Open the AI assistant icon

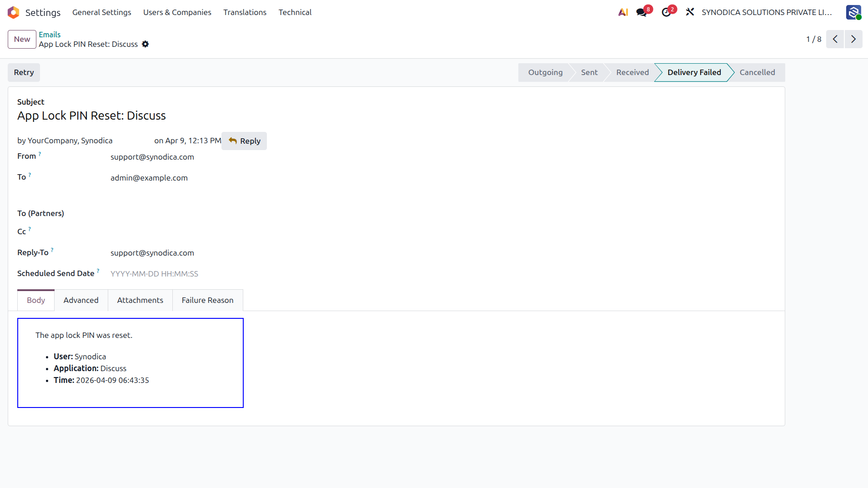(623, 12)
